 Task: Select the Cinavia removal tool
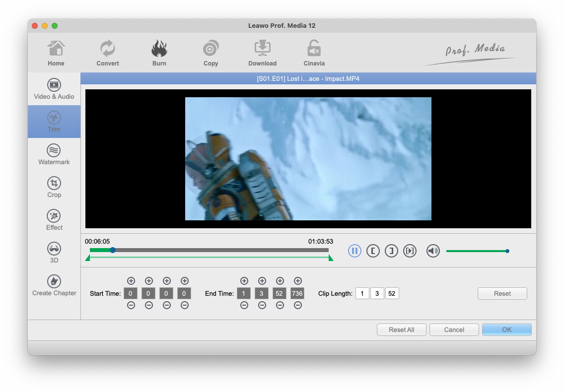[x=314, y=53]
